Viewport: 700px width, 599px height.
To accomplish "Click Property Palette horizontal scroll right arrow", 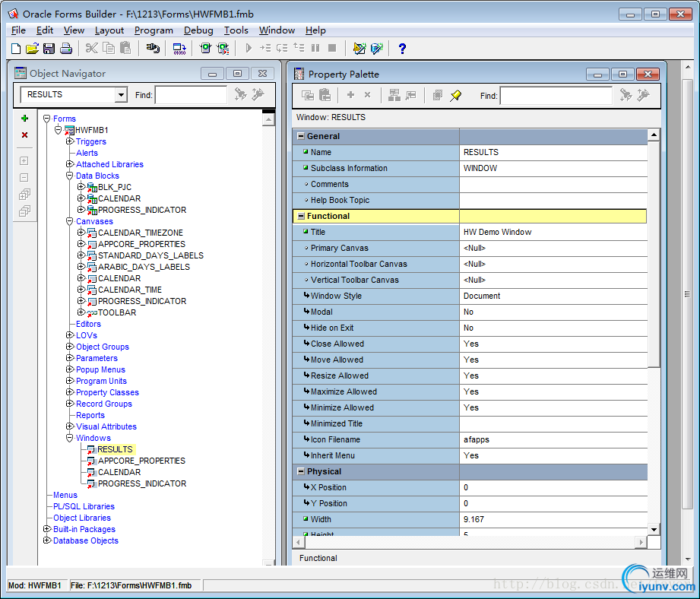I will click(641, 542).
